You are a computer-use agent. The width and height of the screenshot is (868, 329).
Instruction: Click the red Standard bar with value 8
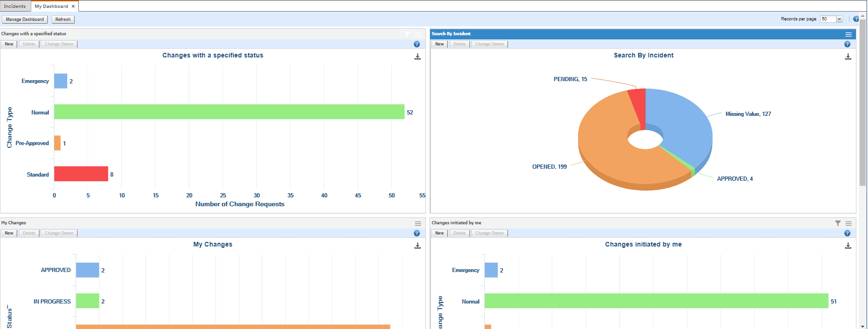click(x=81, y=174)
